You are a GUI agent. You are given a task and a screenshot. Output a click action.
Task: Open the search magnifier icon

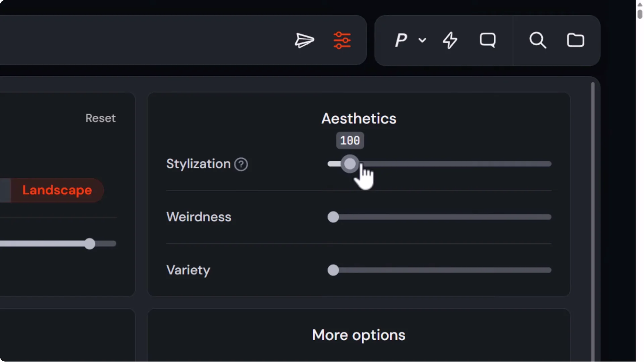coord(538,41)
